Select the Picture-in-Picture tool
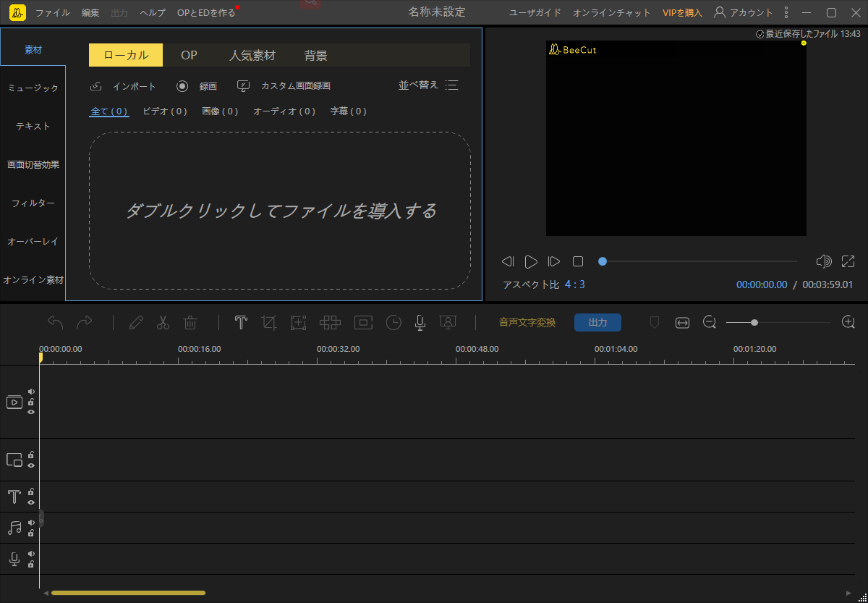 coord(362,322)
